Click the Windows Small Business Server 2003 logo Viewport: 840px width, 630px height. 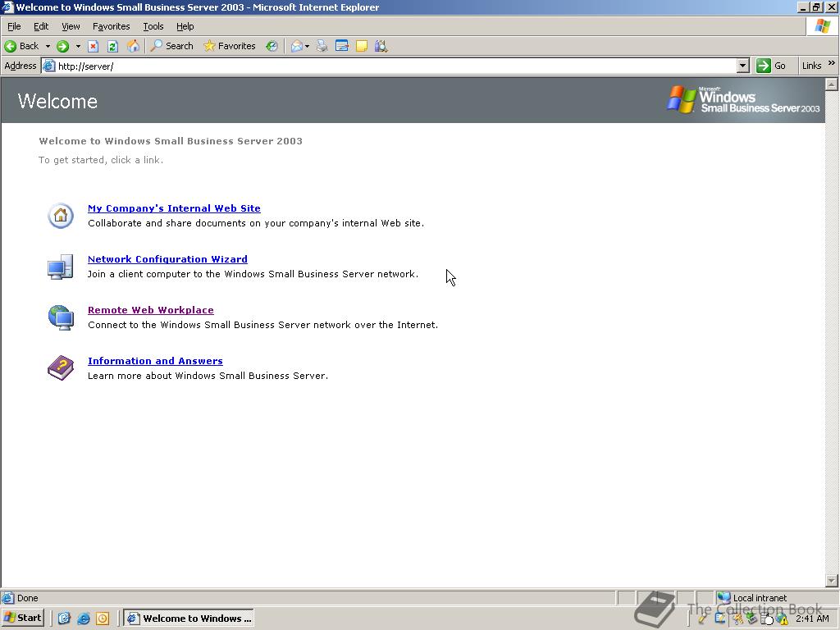[x=743, y=99]
